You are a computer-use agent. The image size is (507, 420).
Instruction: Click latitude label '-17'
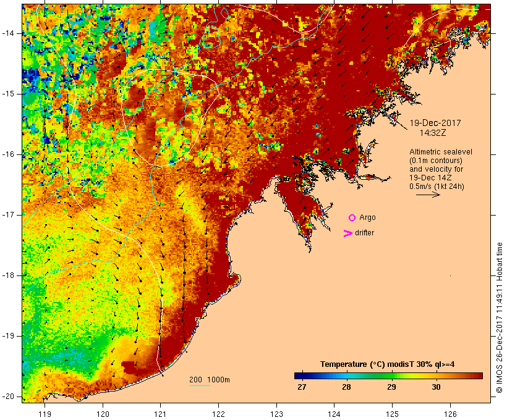coord(8,215)
